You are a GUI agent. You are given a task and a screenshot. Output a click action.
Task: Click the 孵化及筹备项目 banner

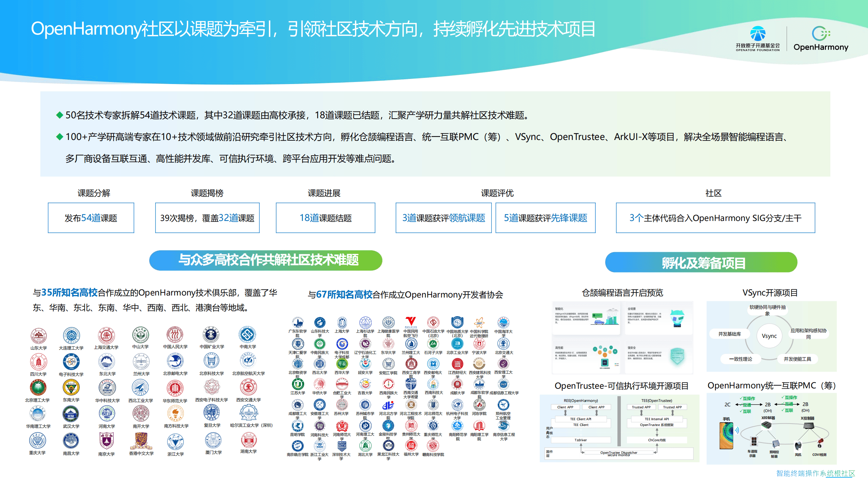coord(701,262)
